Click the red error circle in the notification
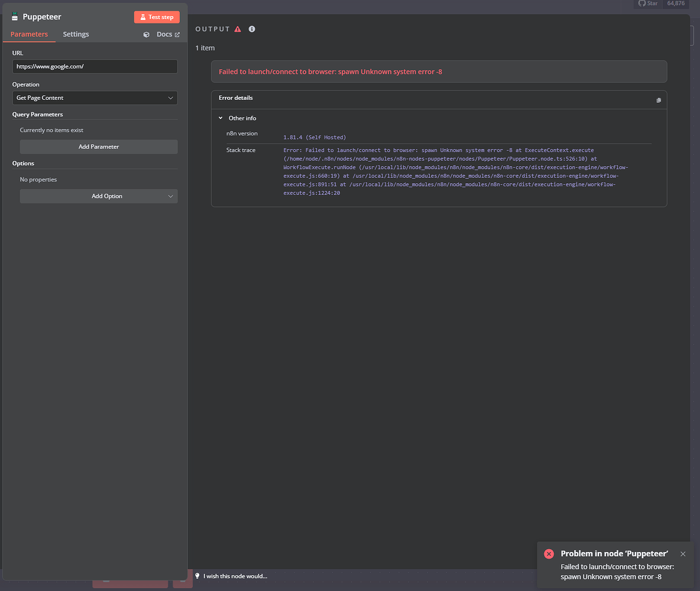The height and width of the screenshot is (591, 700). [549, 554]
